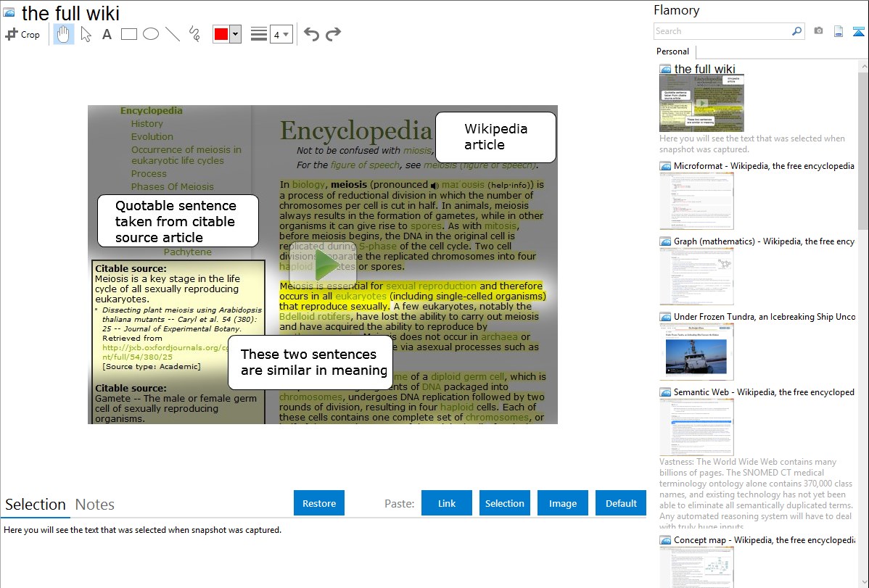
Task: Click the blue upward arrow icon
Action: [858, 31]
